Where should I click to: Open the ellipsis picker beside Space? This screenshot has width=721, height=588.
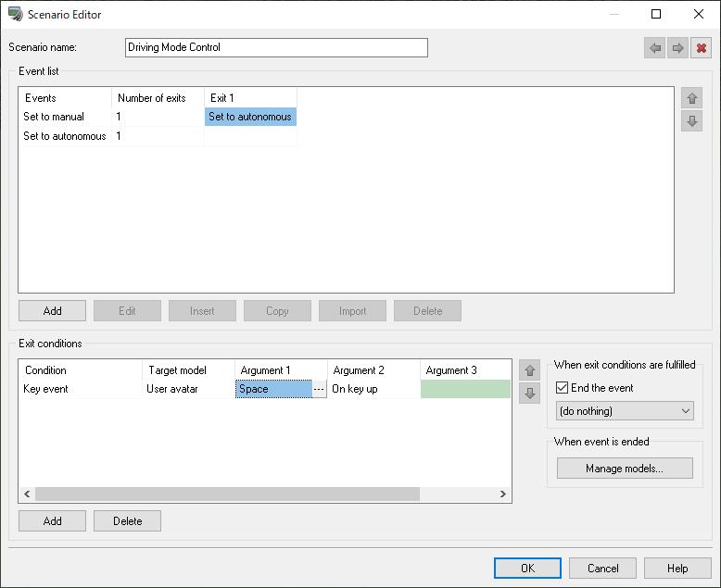(x=319, y=389)
